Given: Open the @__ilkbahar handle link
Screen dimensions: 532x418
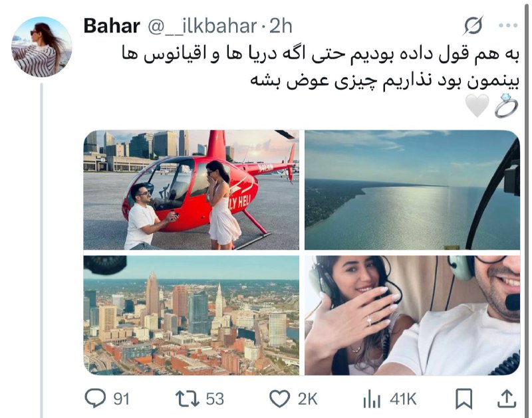Looking at the screenshot, I should pyautogui.click(x=202, y=26).
